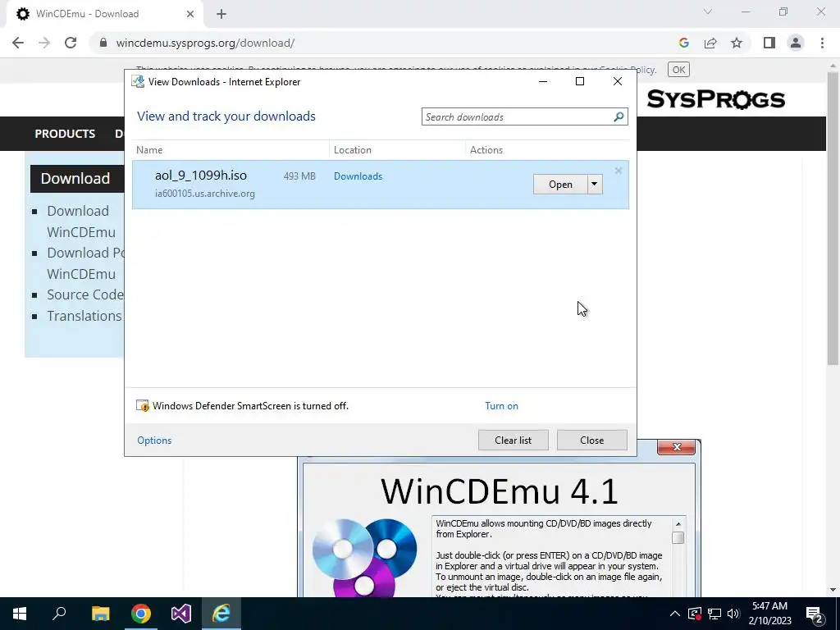Screen dimensions: 840x630
Task: Open the Chrome profile avatar
Action: click(796, 43)
